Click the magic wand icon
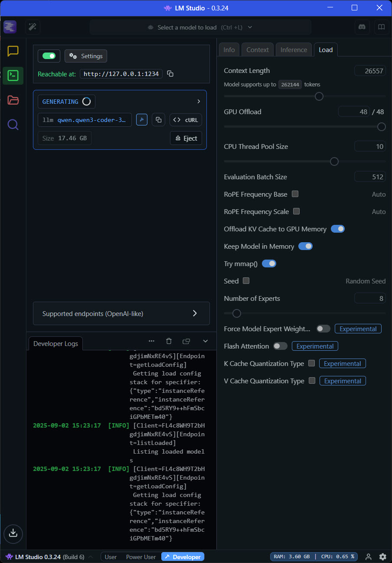392x563 pixels. click(33, 27)
